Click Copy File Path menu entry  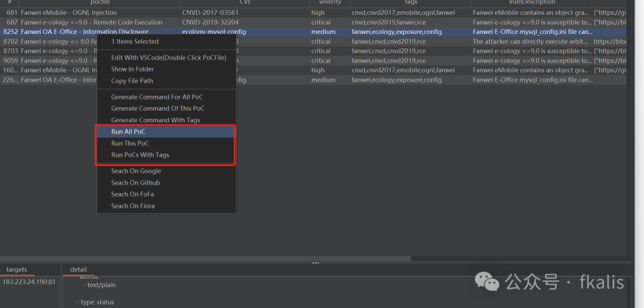coord(132,81)
